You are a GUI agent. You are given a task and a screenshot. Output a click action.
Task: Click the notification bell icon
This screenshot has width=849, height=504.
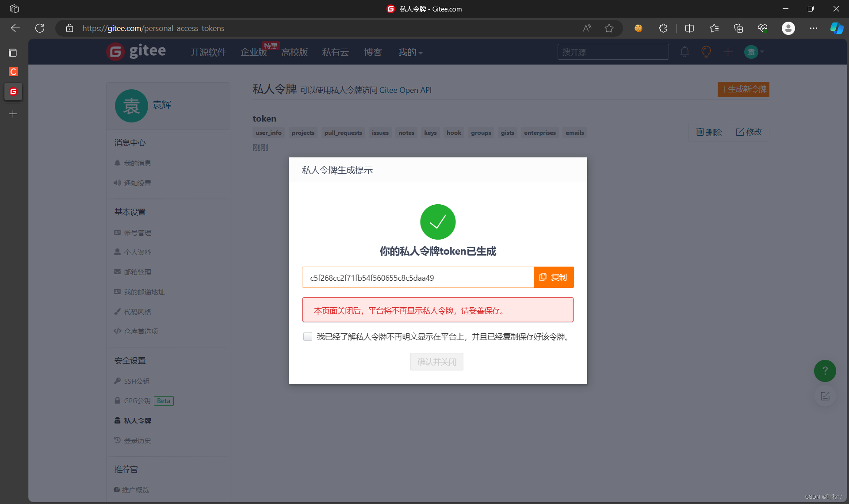[684, 52]
